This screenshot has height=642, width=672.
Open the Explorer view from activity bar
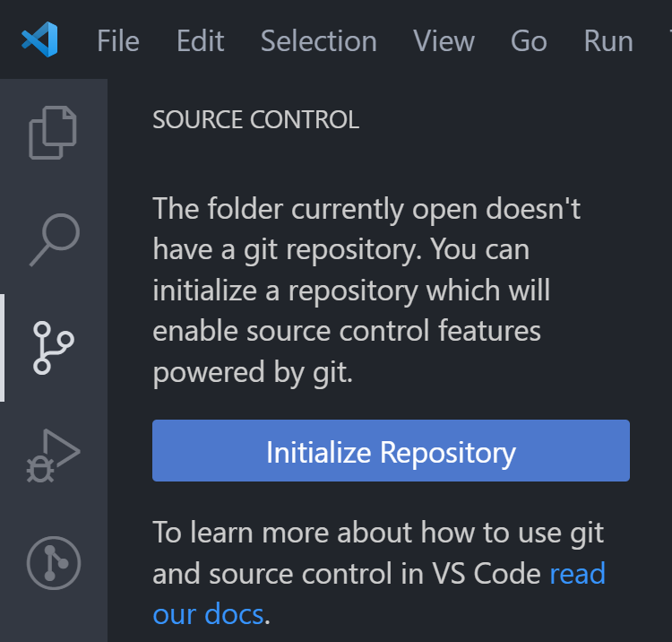point(54,133)
